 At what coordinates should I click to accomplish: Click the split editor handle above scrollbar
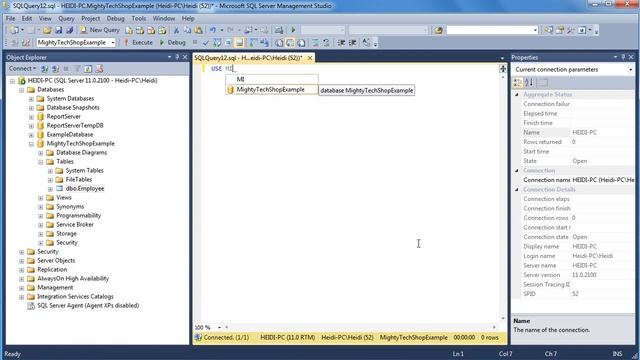point(503,69)
